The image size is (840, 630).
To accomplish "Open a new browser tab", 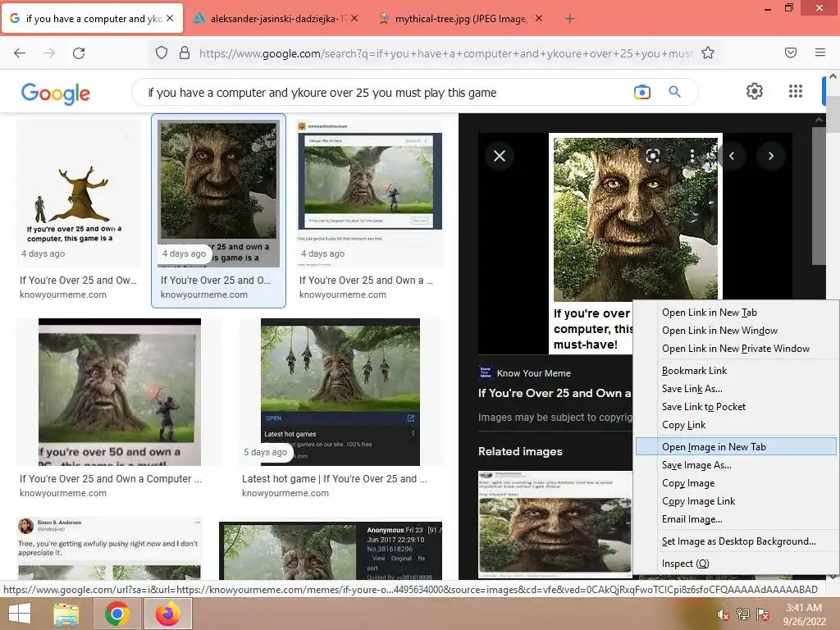I will (x=569, y=19).
